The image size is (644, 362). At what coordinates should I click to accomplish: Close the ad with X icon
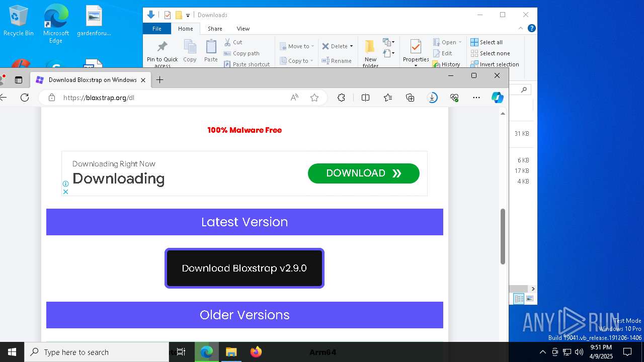pyautogui.click(x=65, y=192)
